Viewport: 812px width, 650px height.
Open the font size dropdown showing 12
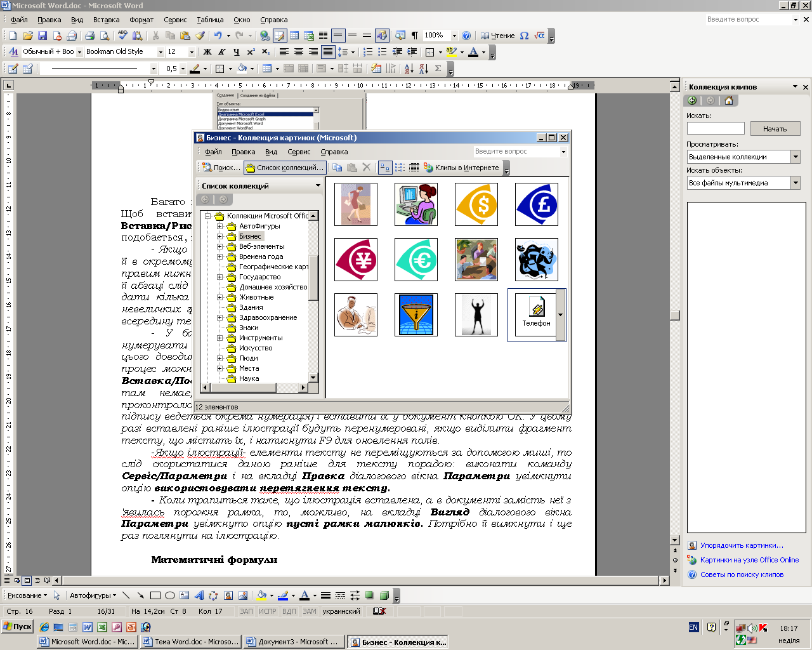[192, 52]
